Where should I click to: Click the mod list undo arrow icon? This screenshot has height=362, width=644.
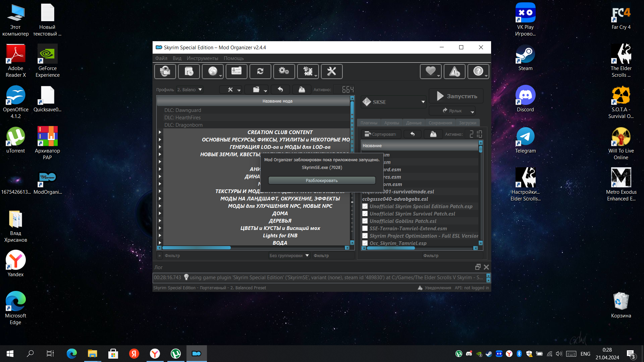coord(280,89)
